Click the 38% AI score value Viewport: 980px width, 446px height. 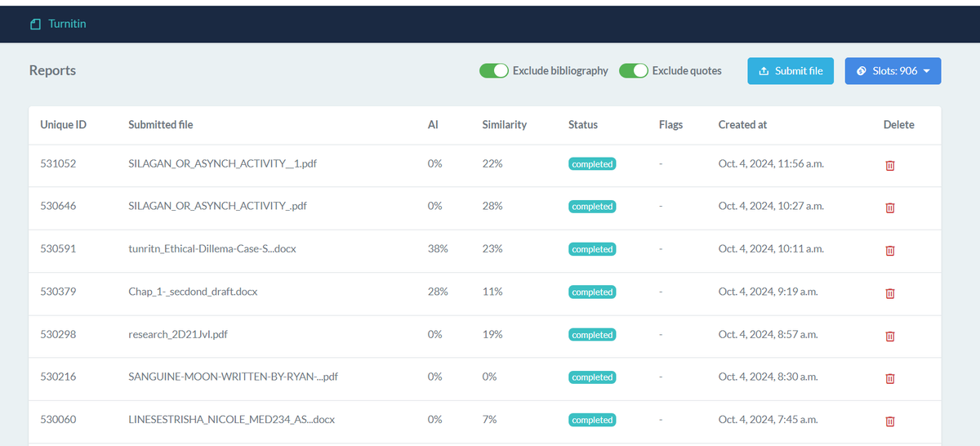pyautogui.click(x=438, y=249)
